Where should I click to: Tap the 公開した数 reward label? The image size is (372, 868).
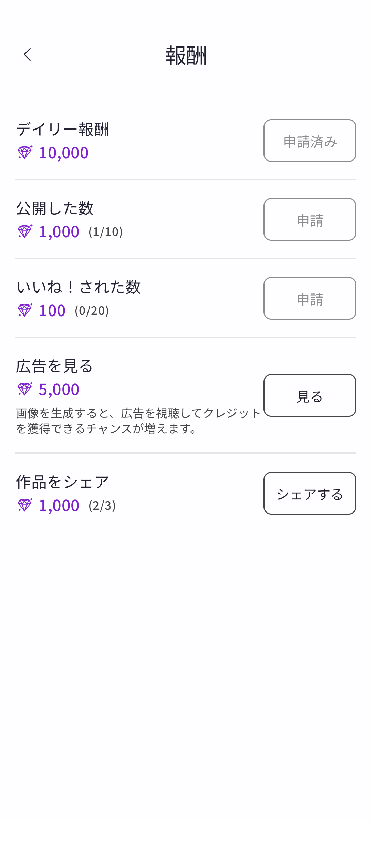click(x=55, y=208)
